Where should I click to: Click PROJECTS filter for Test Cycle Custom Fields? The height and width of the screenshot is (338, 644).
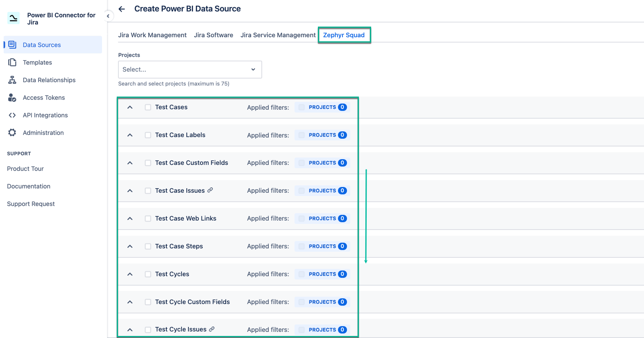click(x=322, y=302)
